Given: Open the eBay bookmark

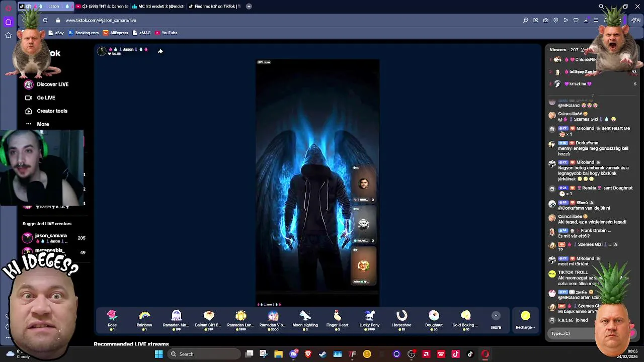Looking at the screenshot, I should pyautogui.click(x=56, y=33).
